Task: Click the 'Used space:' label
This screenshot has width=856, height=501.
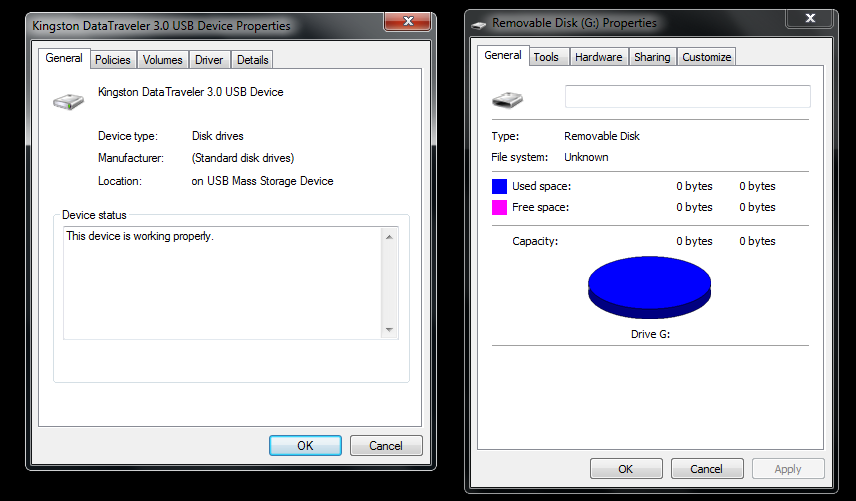Action: pos(541,186)
